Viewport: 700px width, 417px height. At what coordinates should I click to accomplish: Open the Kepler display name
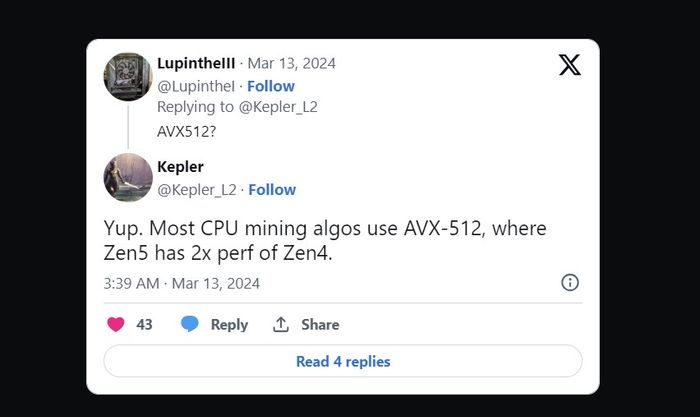tap(180, 166)
